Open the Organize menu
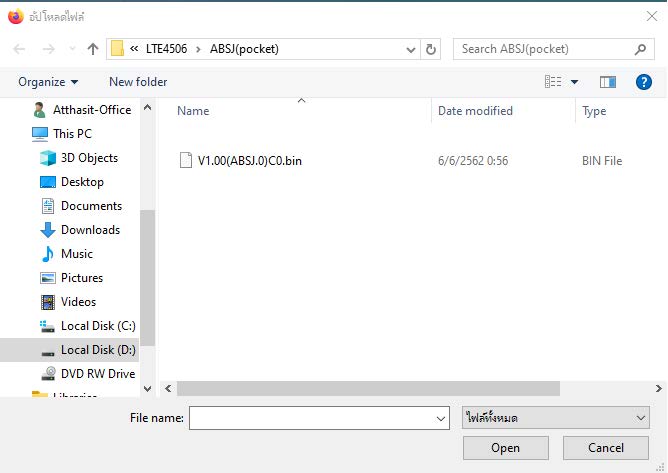This screenshot has width=668, height=473. point(48,82)
